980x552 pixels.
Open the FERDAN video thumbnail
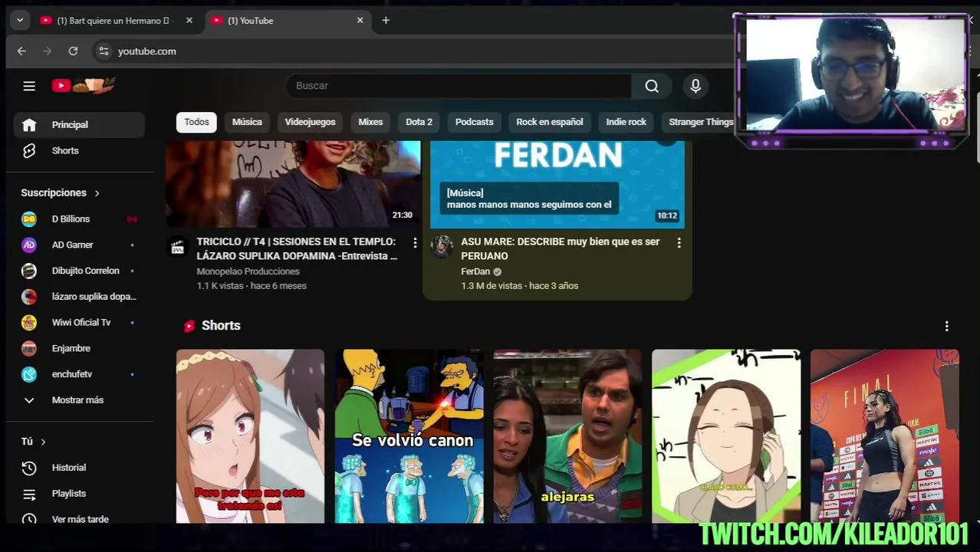[557, 184]
